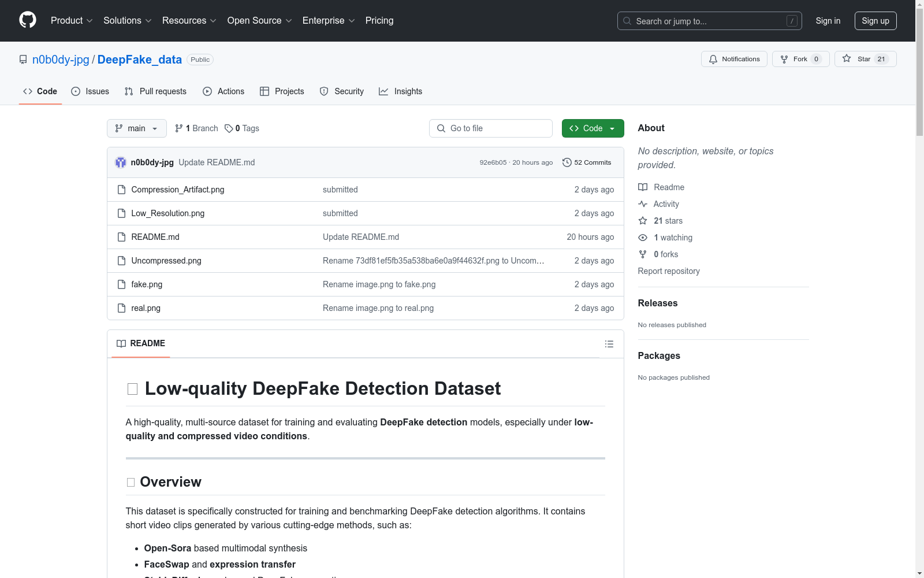This screenshot has width=924, height=578.
Task: Open the Rename image.png to real.png commit
Action: (x=378, y=308)
